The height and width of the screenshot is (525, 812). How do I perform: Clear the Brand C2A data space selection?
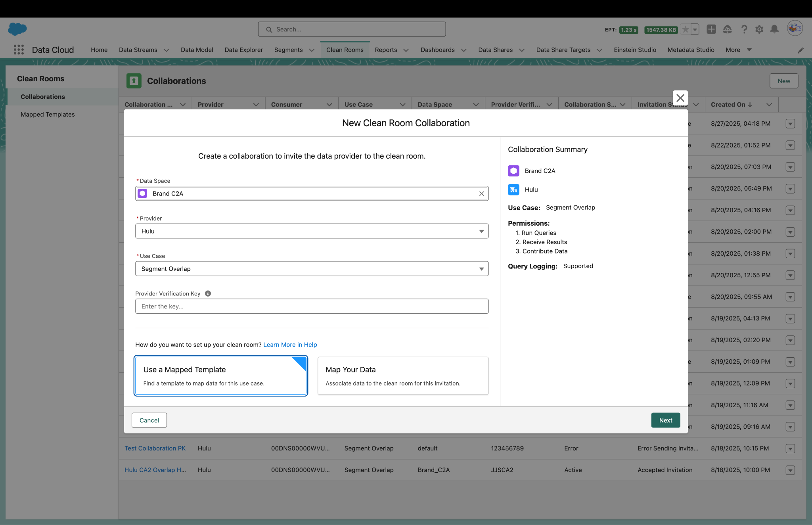(x=481, y=194)
